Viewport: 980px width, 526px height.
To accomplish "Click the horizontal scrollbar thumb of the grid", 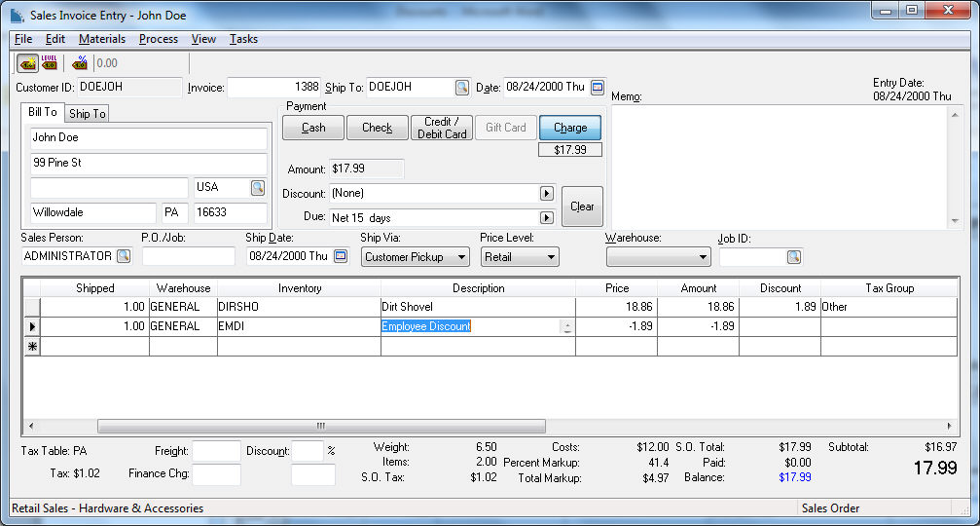I will coord(321,426).
